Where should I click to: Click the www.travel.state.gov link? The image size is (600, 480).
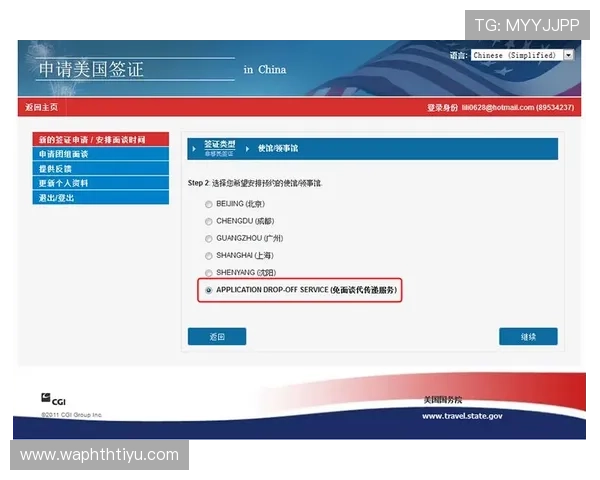pos(462,416)
